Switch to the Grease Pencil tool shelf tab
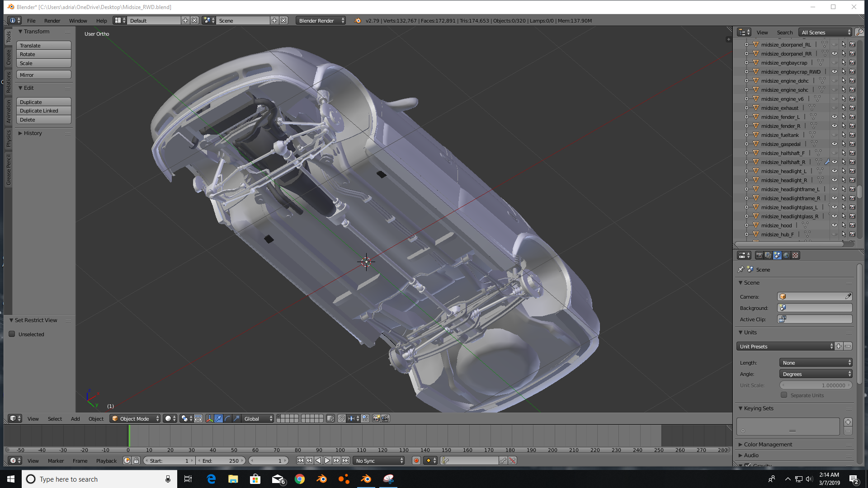 click(8, 169)
